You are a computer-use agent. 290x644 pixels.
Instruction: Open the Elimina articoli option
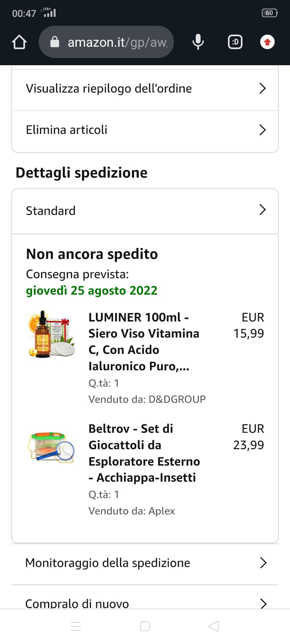pyautogui.click(x=67, y=130)
